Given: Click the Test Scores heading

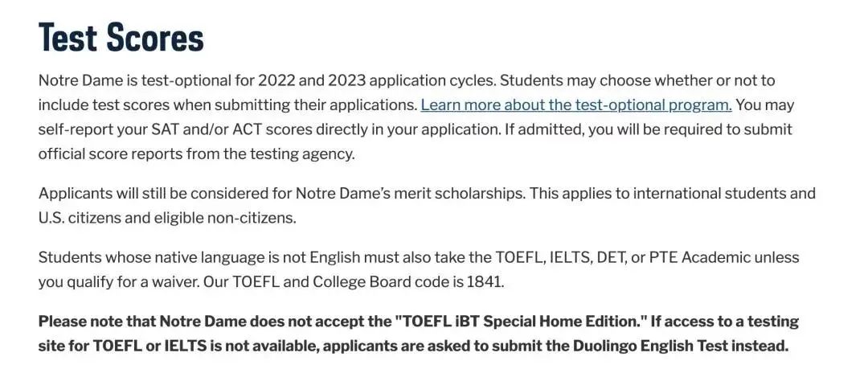Looking at the screenshot, I should (x=121, y=38).
